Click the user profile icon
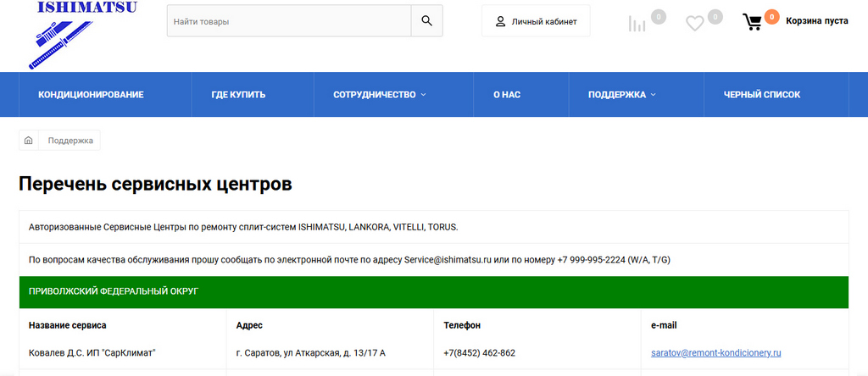868x376 pixels. click(x=500, y=21)
